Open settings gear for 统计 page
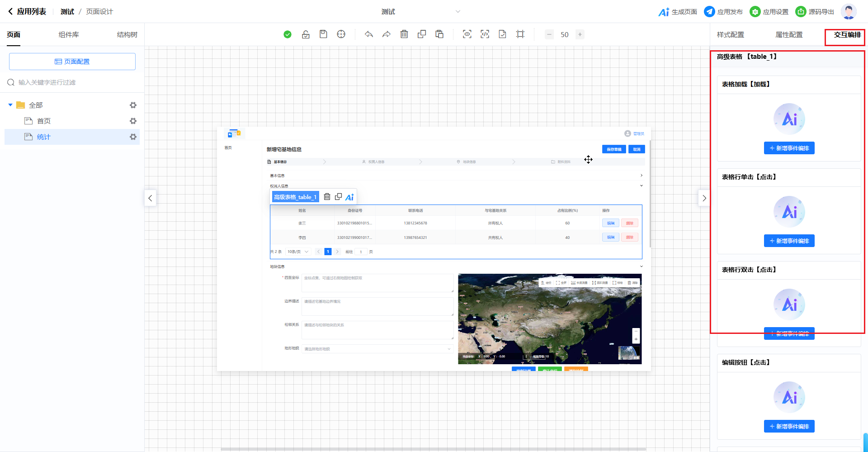Viewport: 868px width, 452px height. point(133,137)
